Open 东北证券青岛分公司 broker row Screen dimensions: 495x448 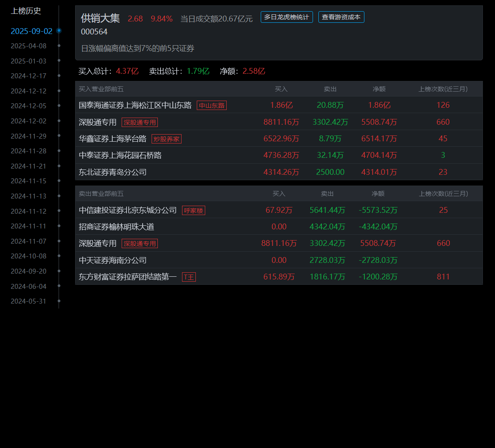pyautogui.click(x=279, y=172)
